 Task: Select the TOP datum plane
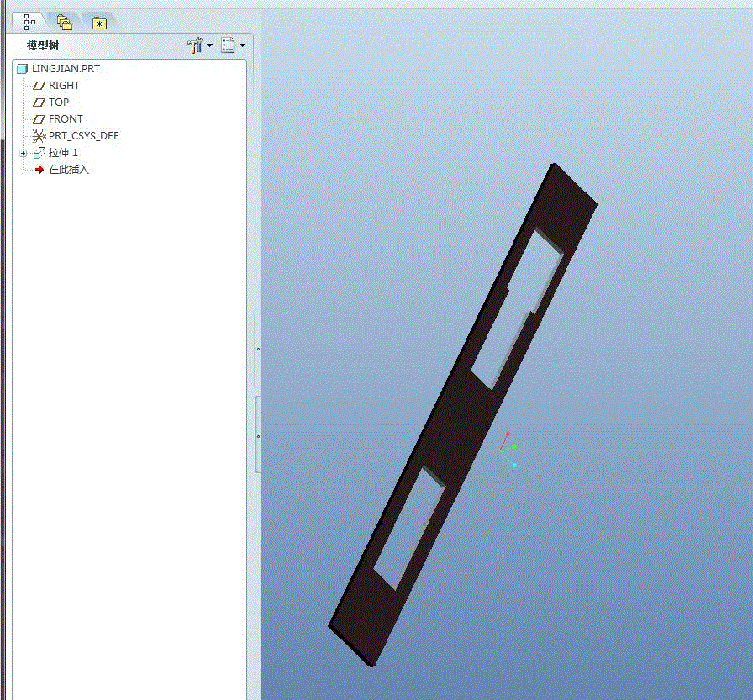(59, 103)
